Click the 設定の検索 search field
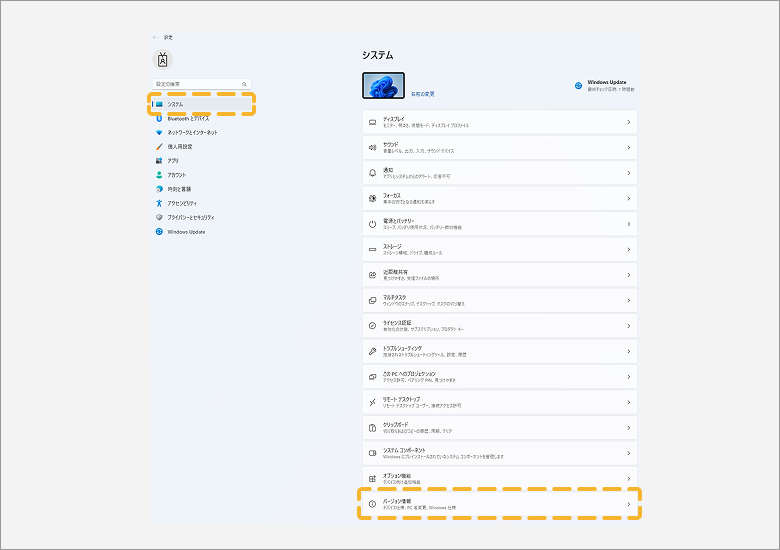This screenshot has height=550, width=780. coord(201,84)
